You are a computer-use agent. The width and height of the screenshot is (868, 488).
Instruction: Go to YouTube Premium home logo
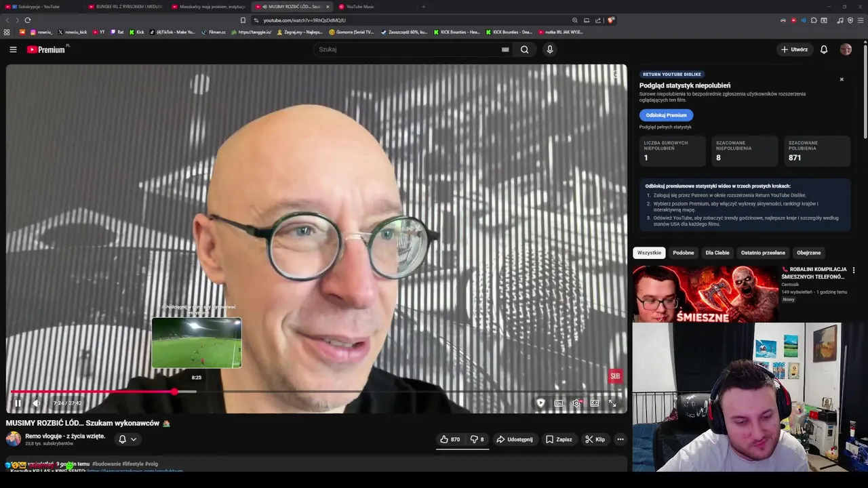click(46, 49)
